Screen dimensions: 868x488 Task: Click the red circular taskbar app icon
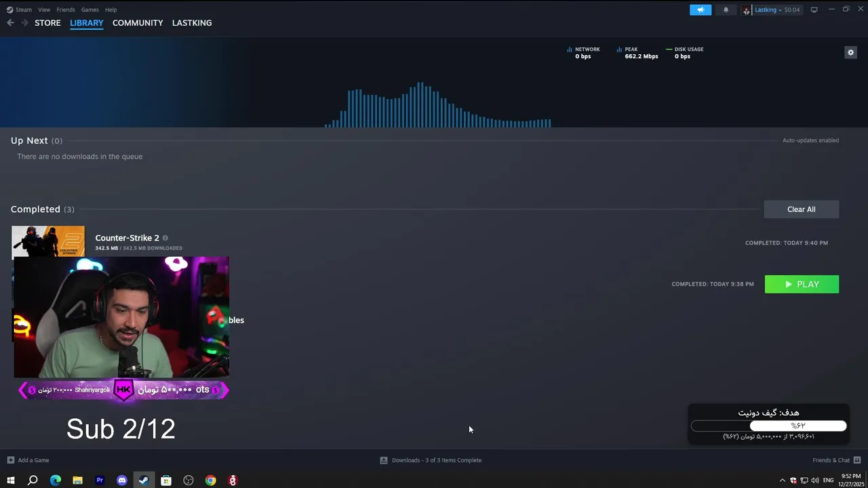pyautogui.click(x=233, y=481)
